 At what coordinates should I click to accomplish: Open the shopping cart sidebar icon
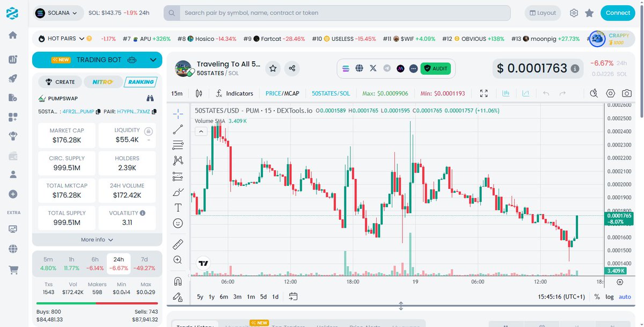click(x=13, y=270)
